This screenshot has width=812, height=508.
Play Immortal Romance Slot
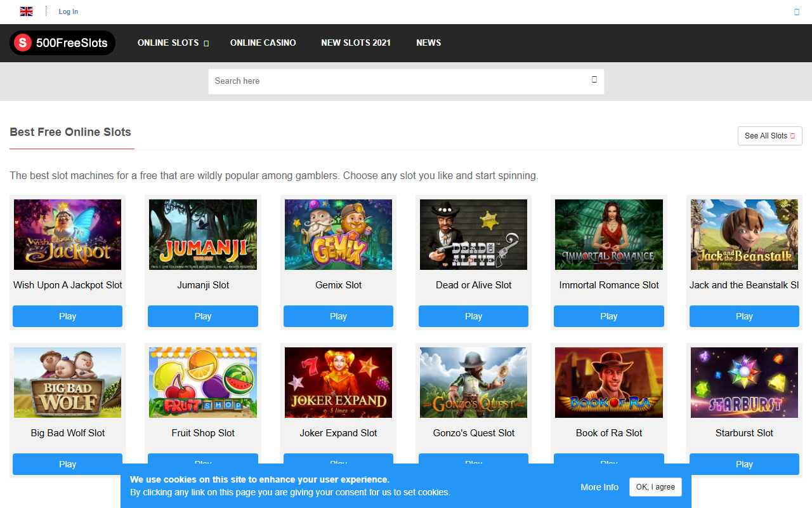click(x=609, y=316)
